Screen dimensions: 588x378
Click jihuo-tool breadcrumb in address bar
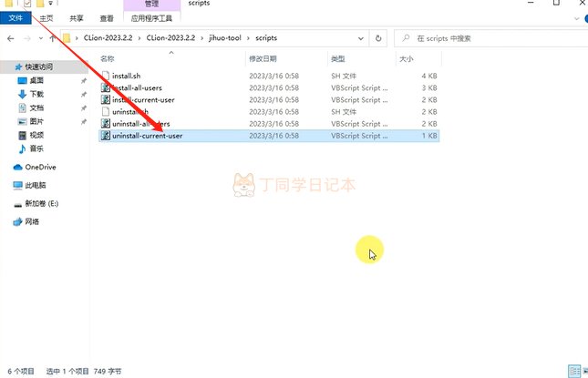(225, 38)
